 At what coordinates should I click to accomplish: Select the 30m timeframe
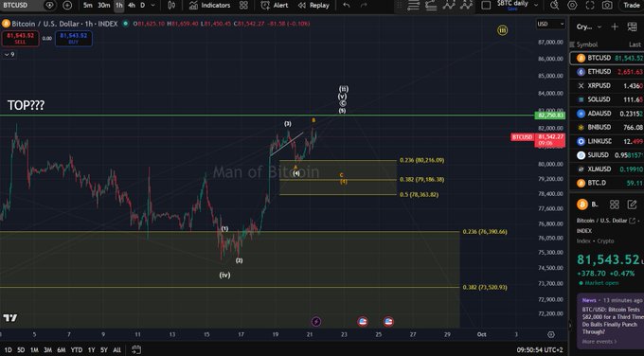(104, 6)
